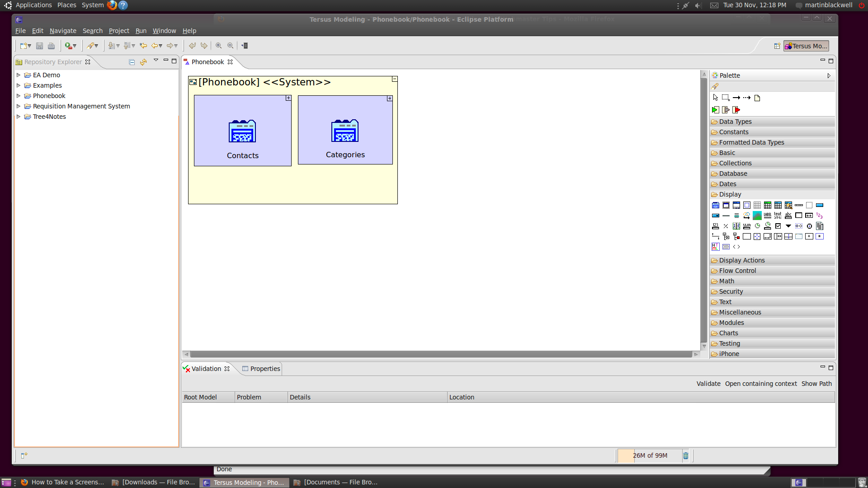
Task: Click the zoom out magnifier icon
Action: pos(231,46)
